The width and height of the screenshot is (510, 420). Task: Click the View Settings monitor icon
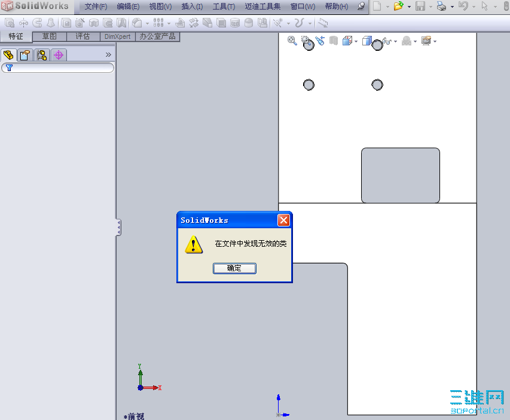426,41
